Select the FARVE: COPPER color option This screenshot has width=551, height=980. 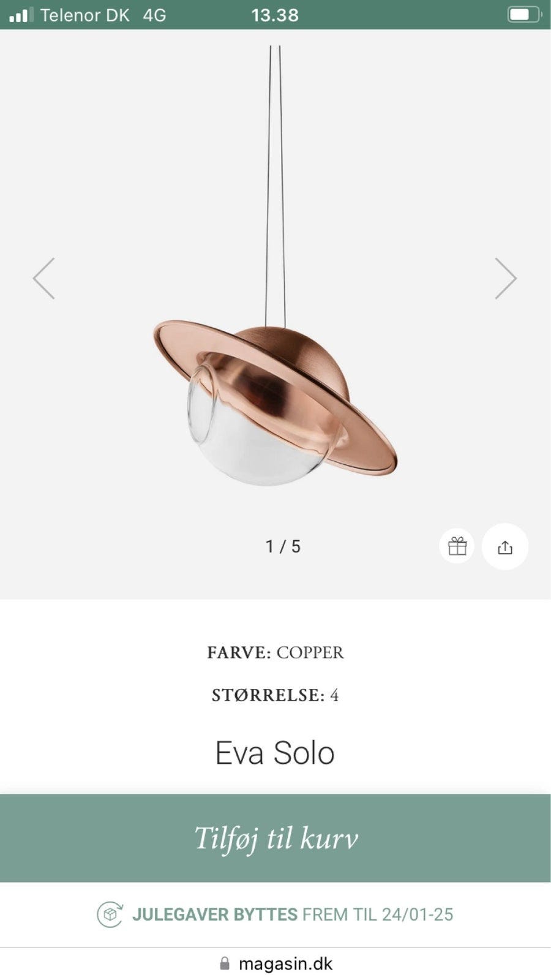tap(275, 652)
